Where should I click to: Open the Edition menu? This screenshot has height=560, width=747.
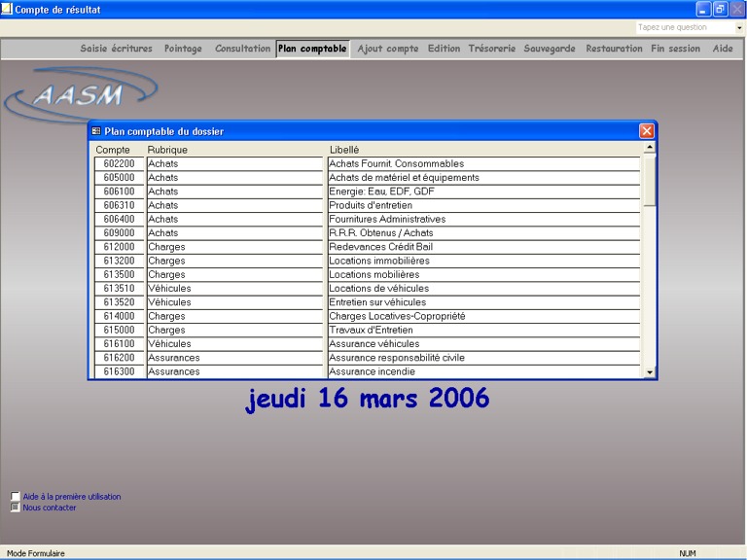click(x=444, y=49)
